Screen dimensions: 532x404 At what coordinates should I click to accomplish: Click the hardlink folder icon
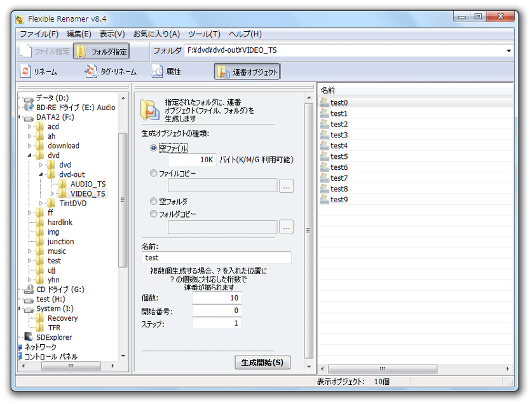(x=40, y=223)
